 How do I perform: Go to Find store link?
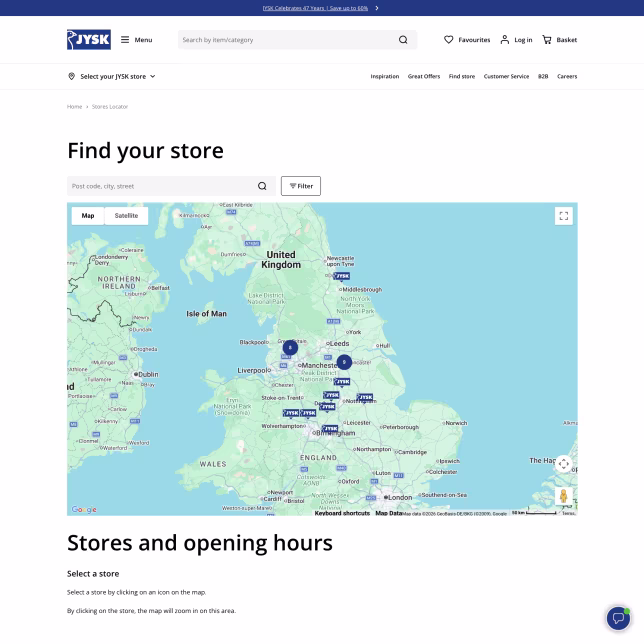(x=462, y=76)
